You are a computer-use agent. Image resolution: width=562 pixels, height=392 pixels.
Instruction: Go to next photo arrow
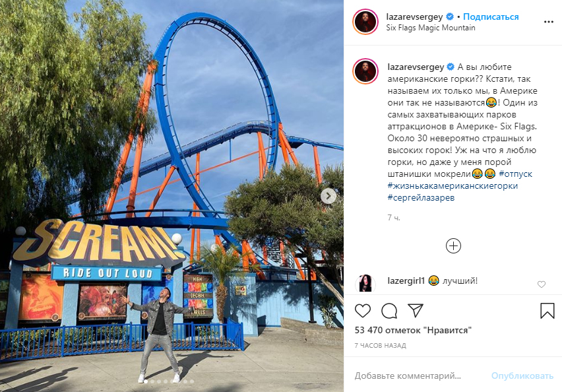[328, 196]
